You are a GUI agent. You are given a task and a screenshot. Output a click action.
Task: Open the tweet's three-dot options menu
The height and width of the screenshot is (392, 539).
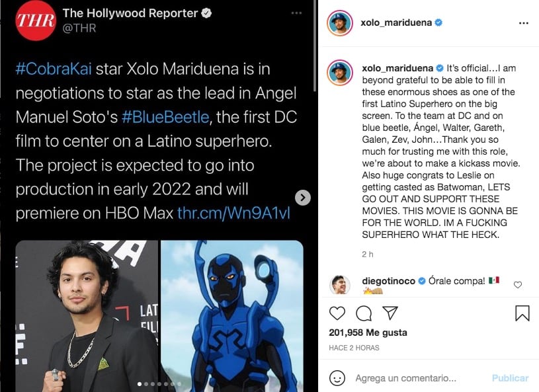pyautogui.click(x=296, y=13)
